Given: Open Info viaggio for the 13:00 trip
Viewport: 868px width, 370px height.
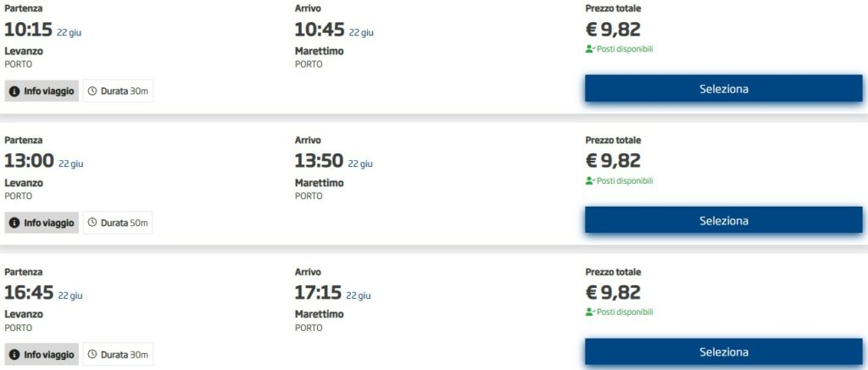Looking at the screenshot, I should click(x=42, y=223).
